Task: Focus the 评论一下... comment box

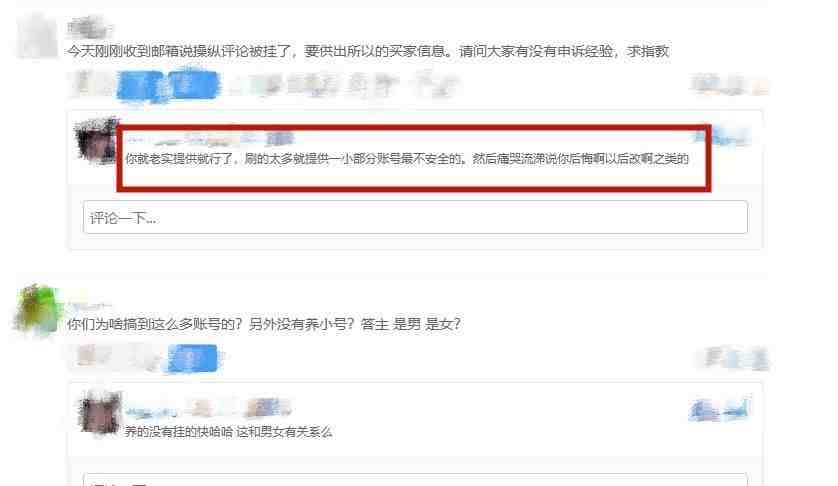Action: pyautogui.click(x=415, y=218)
